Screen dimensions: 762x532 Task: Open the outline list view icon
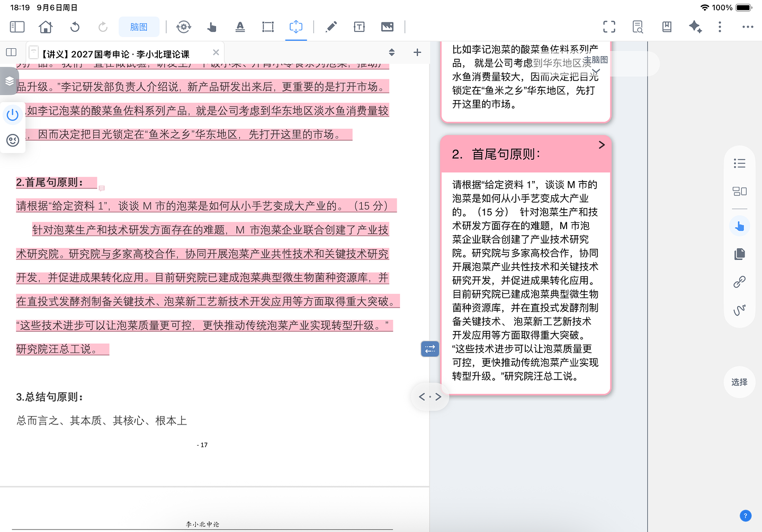[740, 164]
